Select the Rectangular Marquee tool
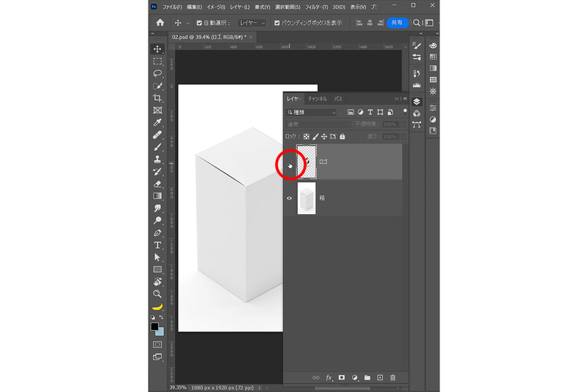This screenshot has width=588, height=392. coord(157,62)
